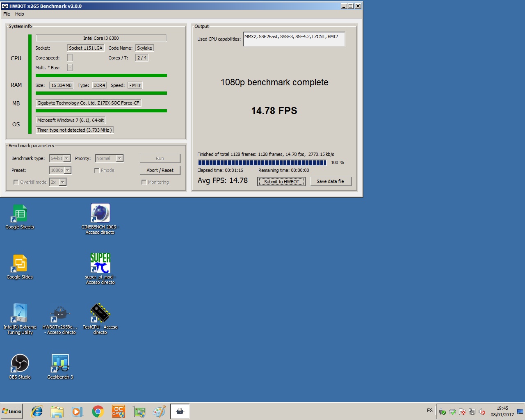Click the 14.78 FPS result text
Viewport: 525px width, 420px height.
(x=274, y=111)
